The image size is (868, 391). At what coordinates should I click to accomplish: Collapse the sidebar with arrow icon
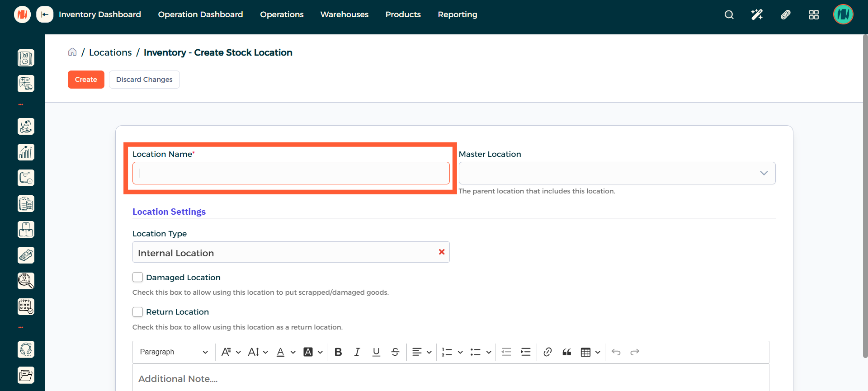(45, 14)
